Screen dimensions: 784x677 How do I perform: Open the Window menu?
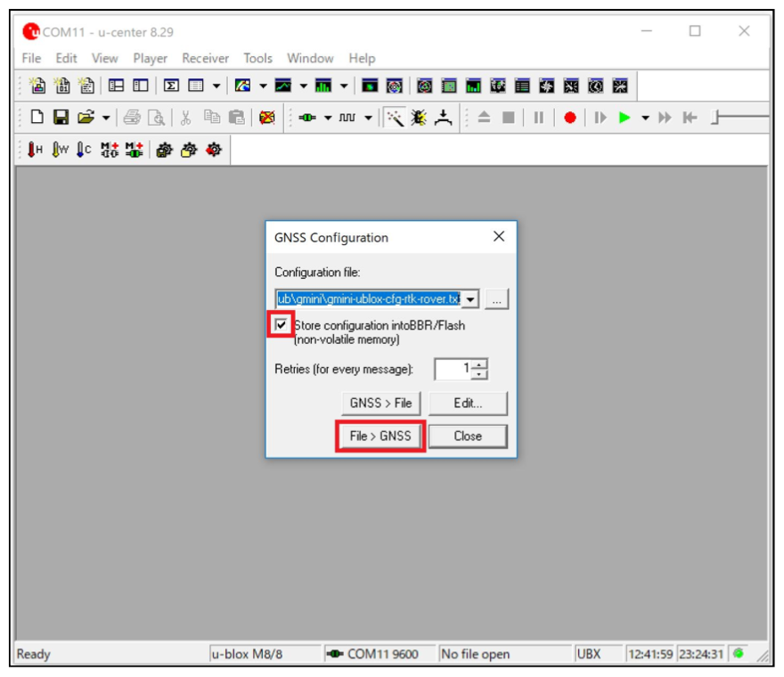coord(311,59)
